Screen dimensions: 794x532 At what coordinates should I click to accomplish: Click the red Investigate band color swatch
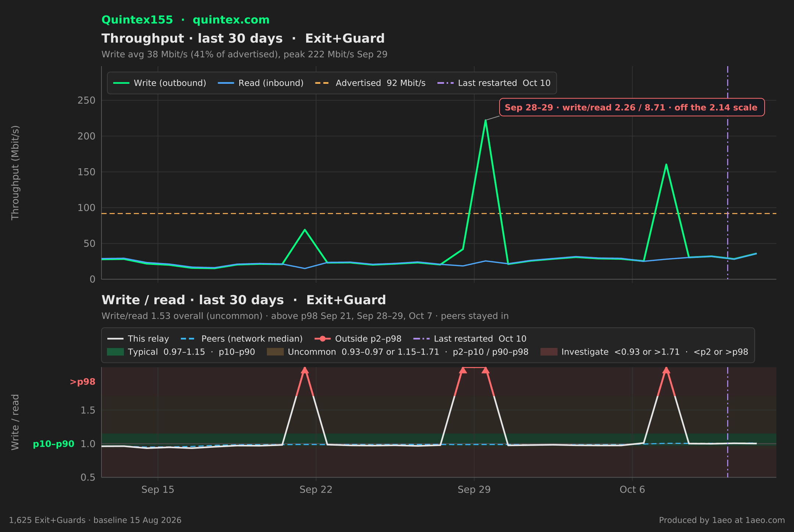549,352
